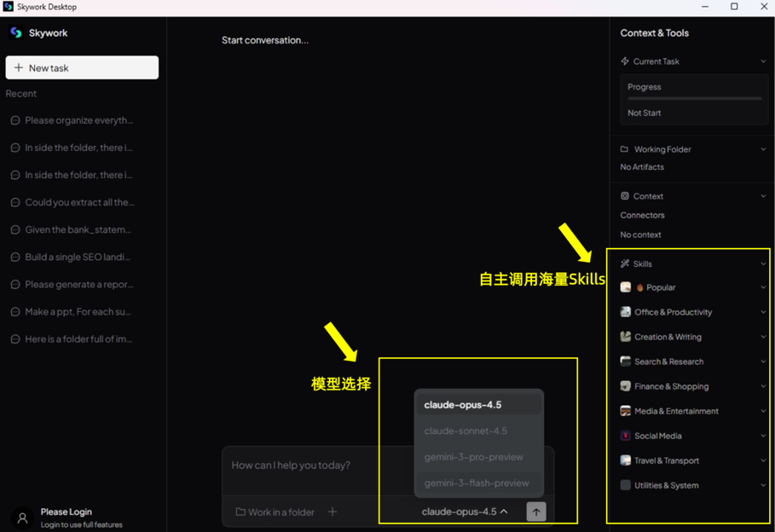The height and width of the screenshot is (532, 775).
Task: Click the message input field
Action: pyautogui.click(x=290, y=467)
